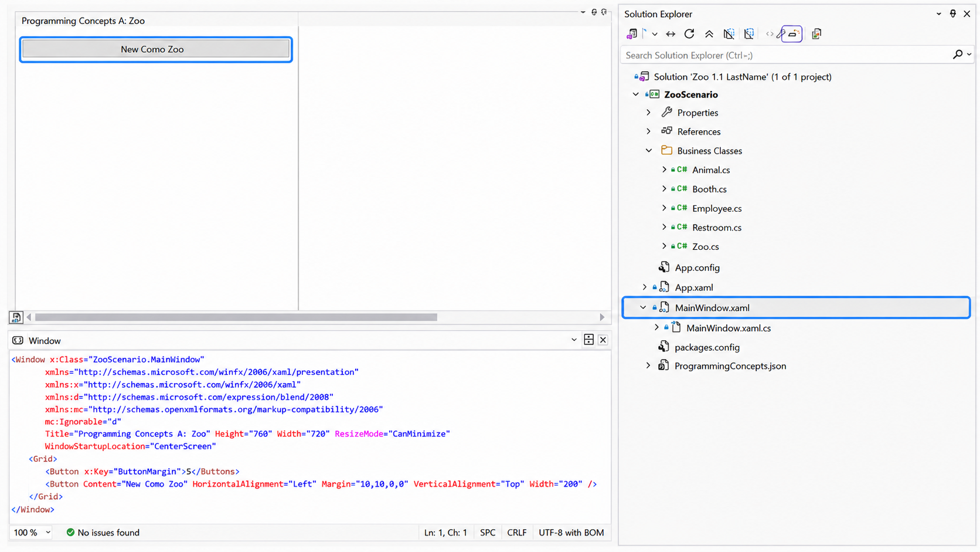The width and height of the screenshot is (980, 552).
Task: Click the CRLF line ending indicator
Action: click(516, 533)
